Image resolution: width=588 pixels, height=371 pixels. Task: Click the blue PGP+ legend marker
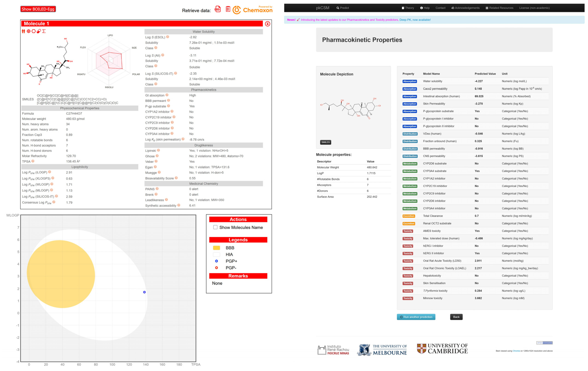click(216, 261)
